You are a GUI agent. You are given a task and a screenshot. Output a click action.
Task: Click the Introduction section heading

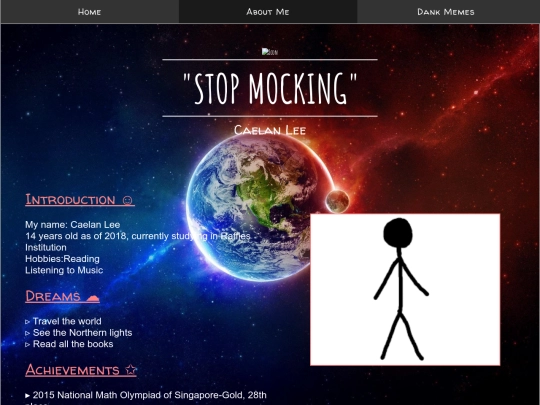(x=80, y=200)
